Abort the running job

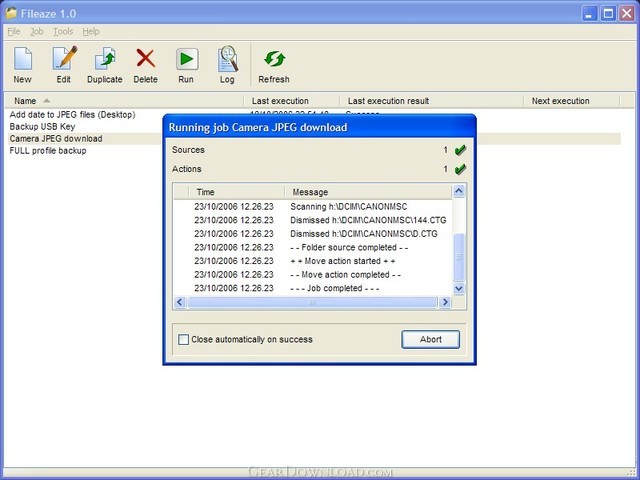(x=431, y=339)
